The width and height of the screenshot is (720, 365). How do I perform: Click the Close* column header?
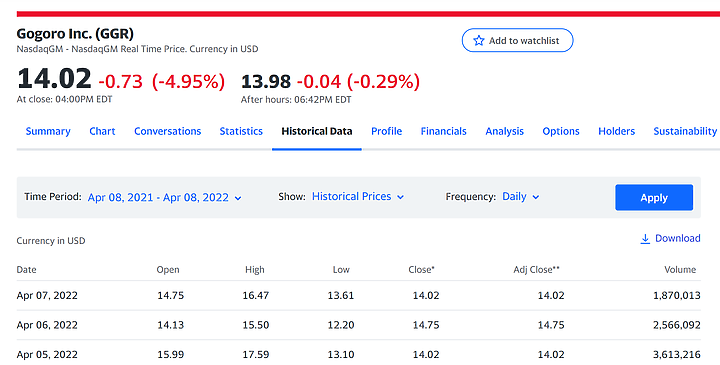pos(422,270)
